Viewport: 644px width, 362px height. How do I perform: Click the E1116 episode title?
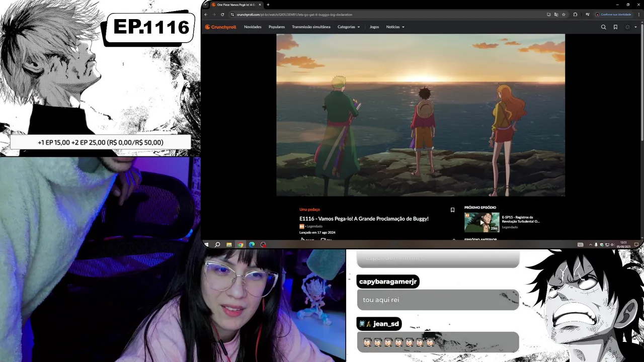tap(364, 219)
